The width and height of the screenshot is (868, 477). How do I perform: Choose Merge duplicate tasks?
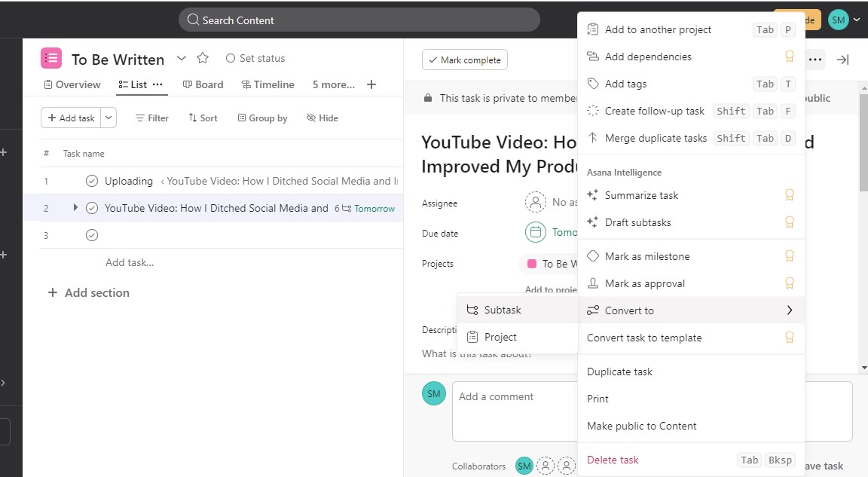pyautogui.click(x=690, y=138)
